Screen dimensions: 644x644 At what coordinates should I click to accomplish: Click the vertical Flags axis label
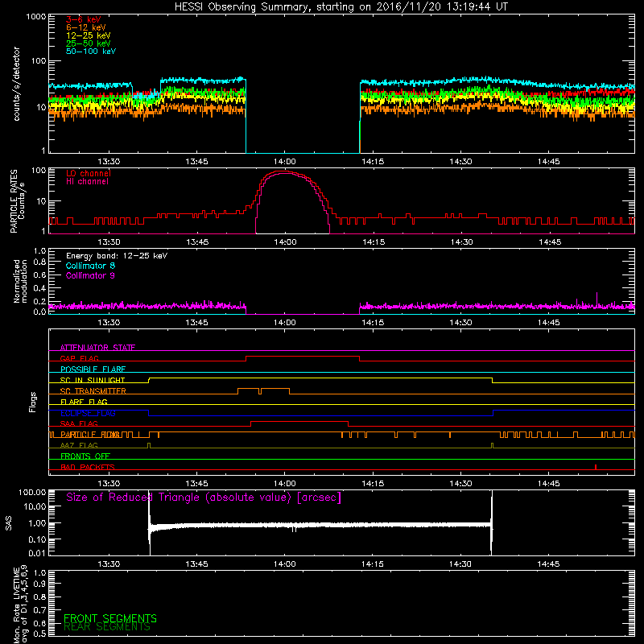(x=33, y=402)
